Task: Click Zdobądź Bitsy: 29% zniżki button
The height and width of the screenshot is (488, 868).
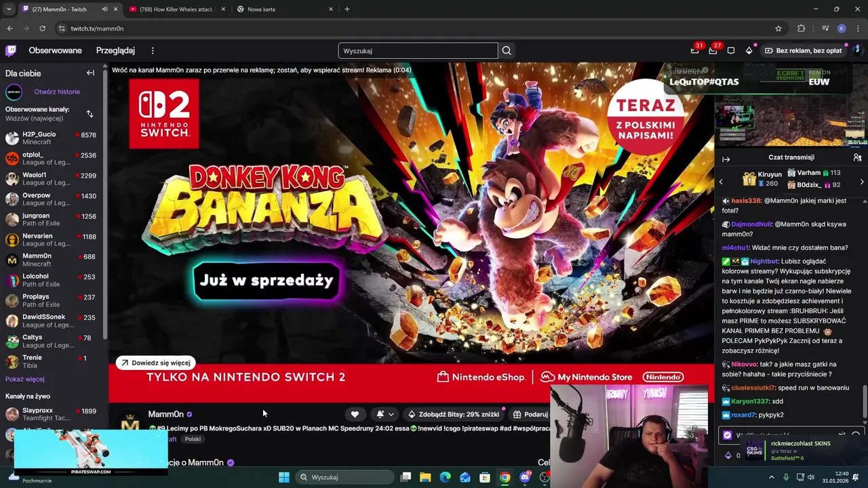Action: 453,414
